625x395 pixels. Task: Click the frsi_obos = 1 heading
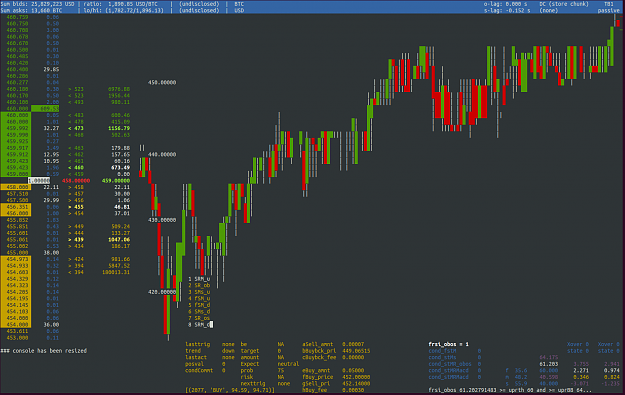(448, 344)
